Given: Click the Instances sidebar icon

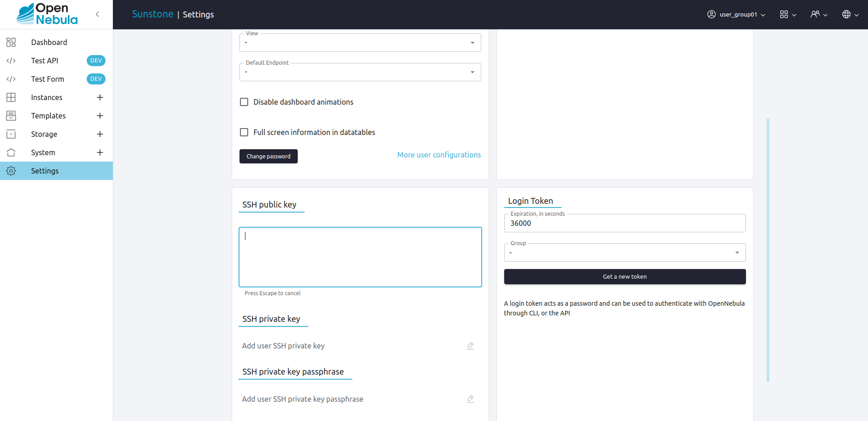Looking at the screenshot, I should coord(11,97).
